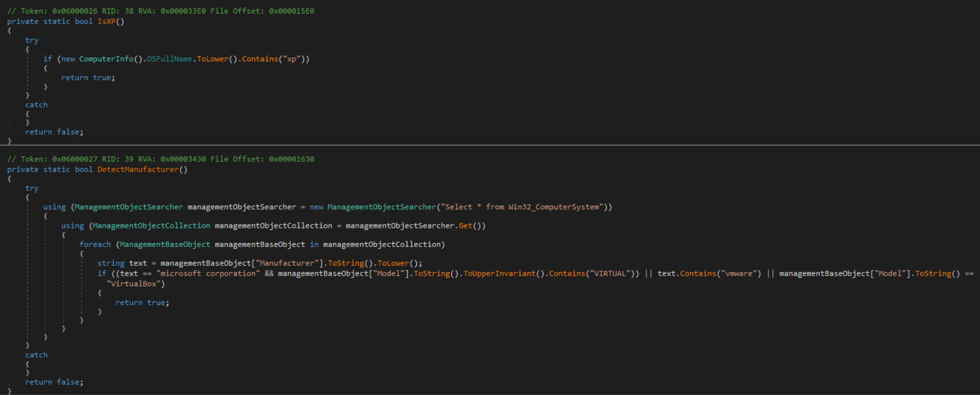Viewport: 980px width, 395px height.
Task: Select the "xp" string literal
Action: (291, 59)
